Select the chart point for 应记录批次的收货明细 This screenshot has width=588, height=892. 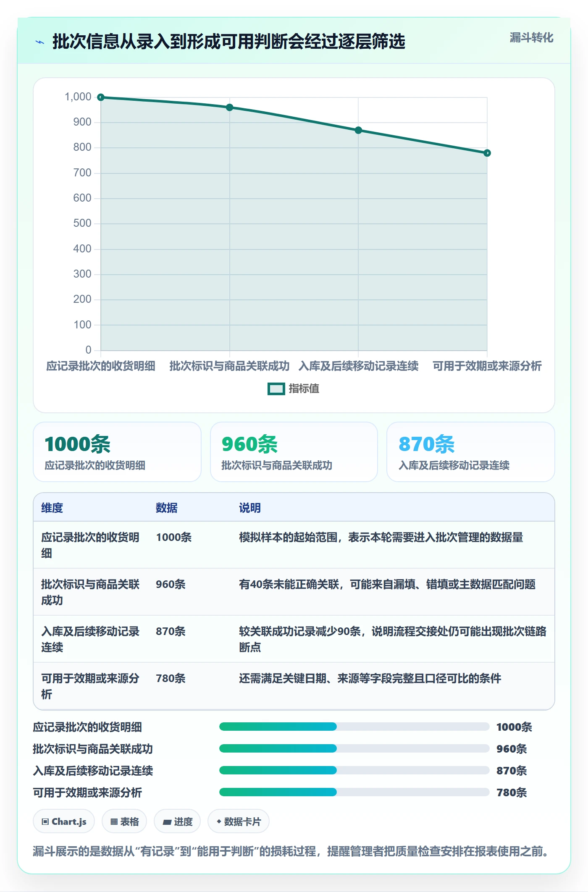[101, 97]
